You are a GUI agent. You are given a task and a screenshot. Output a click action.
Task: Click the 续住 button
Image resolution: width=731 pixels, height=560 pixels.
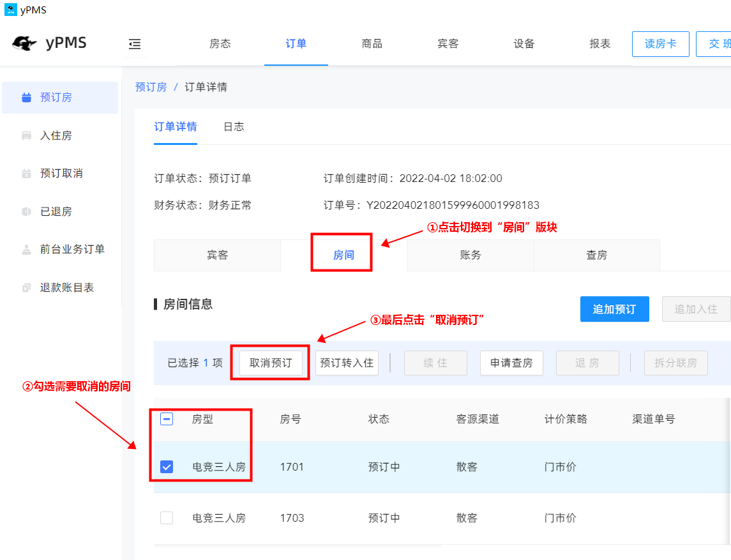pos(435,363)
